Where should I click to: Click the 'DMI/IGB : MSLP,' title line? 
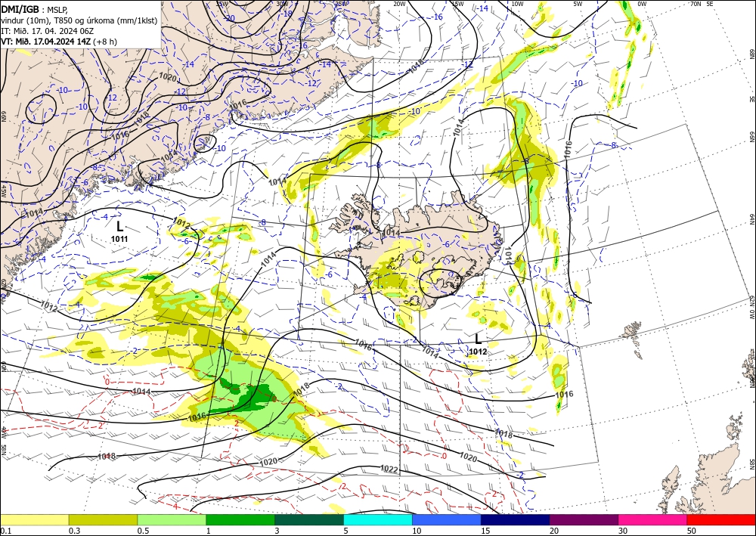click(34, 8)
